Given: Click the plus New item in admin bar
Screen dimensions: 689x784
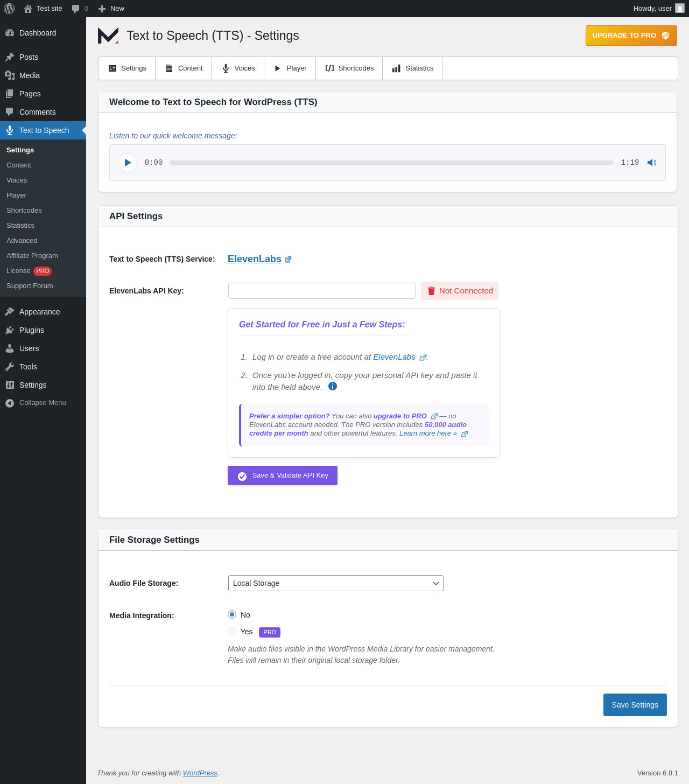Looking at the screenshot, I should (x=111, y=9).
